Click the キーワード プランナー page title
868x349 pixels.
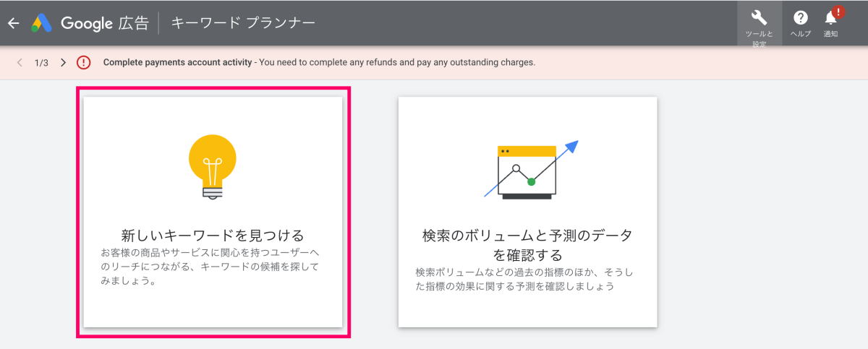(x=242, y=23)
